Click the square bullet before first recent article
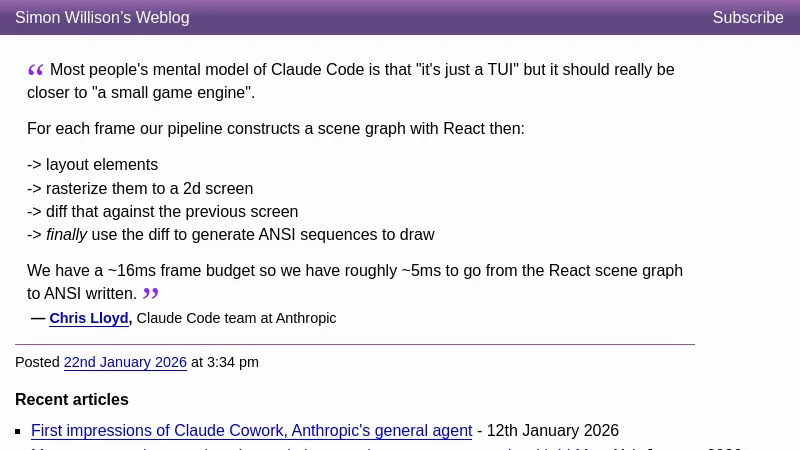Screen dimensions: 800x450 point(19,432)
